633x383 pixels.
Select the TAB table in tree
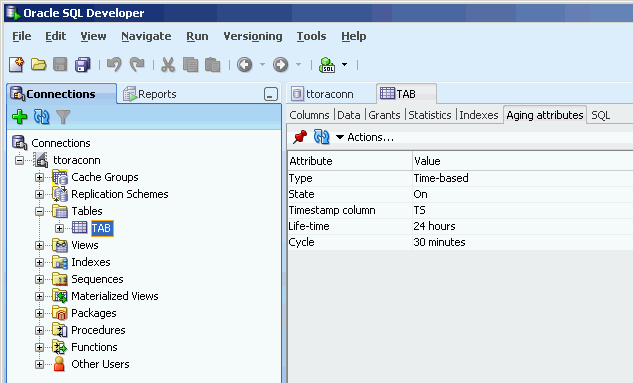[x=101, y=228]
